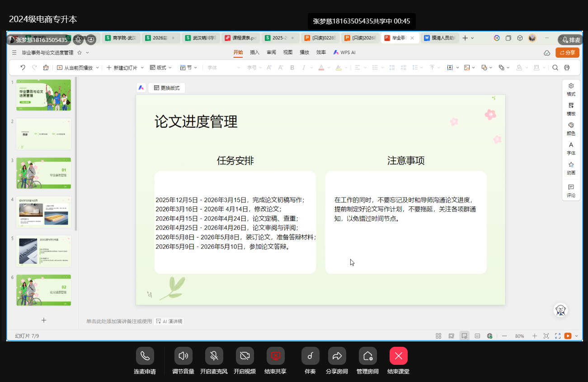Open 管理房间 room management icon
The image size is (588, 382).
tap(367, 356)
